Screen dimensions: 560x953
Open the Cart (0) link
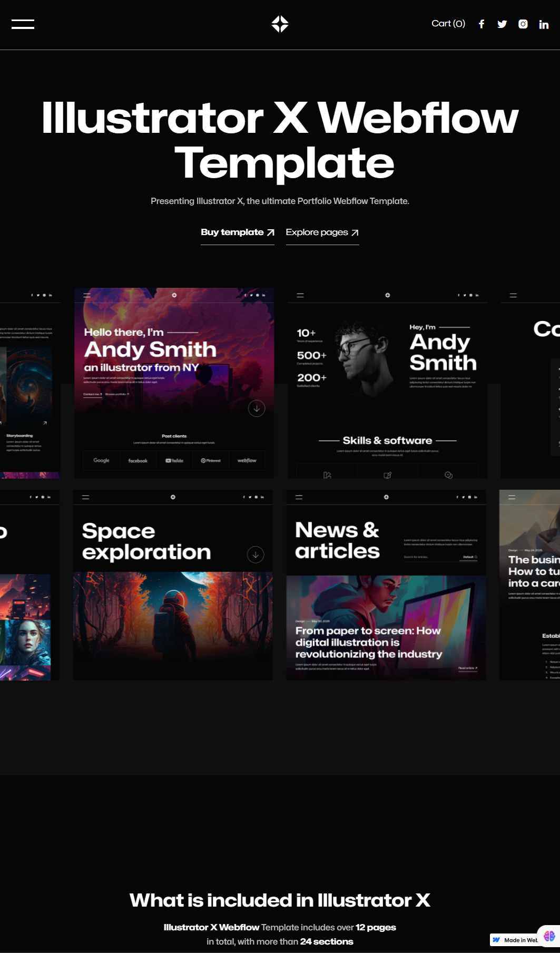(x=448, y=24)
